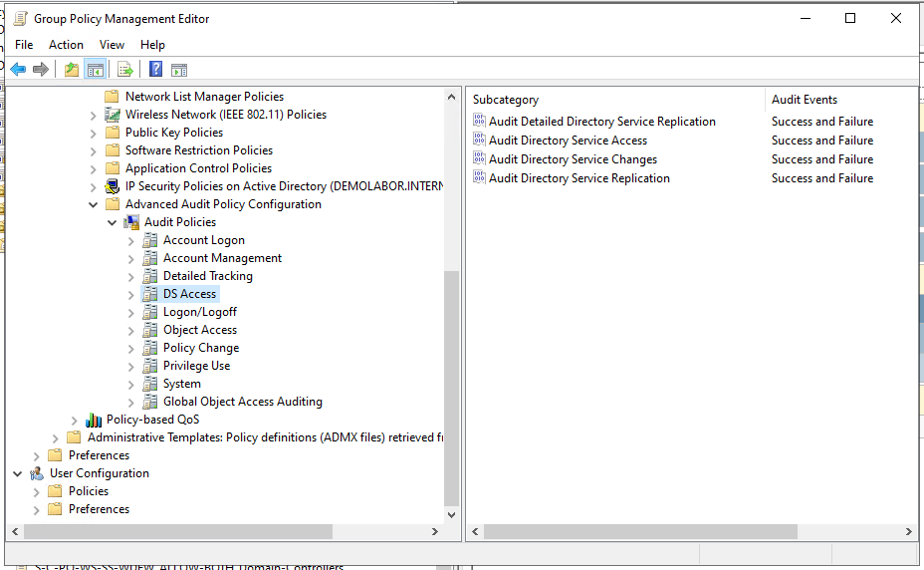This screenshot has height=570, width=924.
Task: Open Help via the question mark icon
Action: (155, 70)
